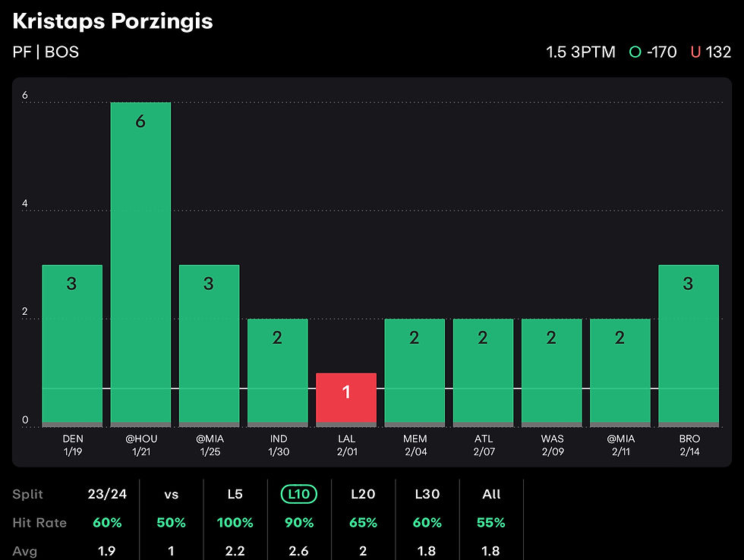Click the IND 1/30 game bar
Viewport: 744px width, 560px height.
pos(277,370)
